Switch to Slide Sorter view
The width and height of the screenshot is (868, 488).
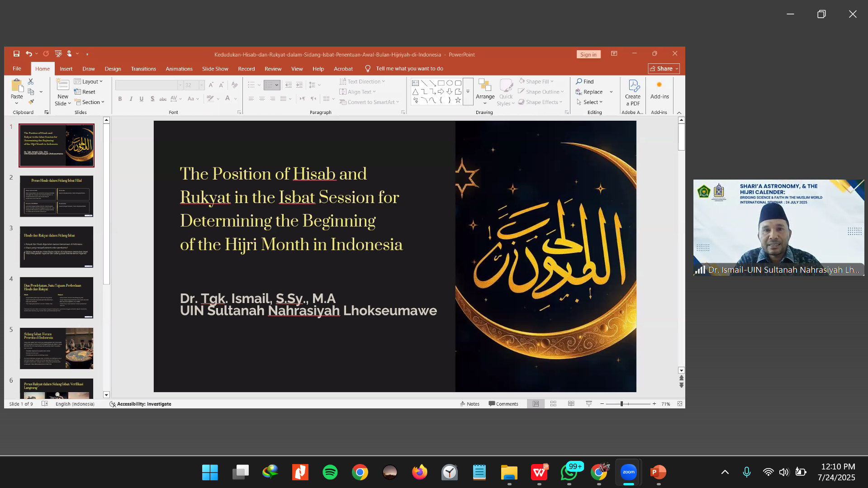point(553,403)
